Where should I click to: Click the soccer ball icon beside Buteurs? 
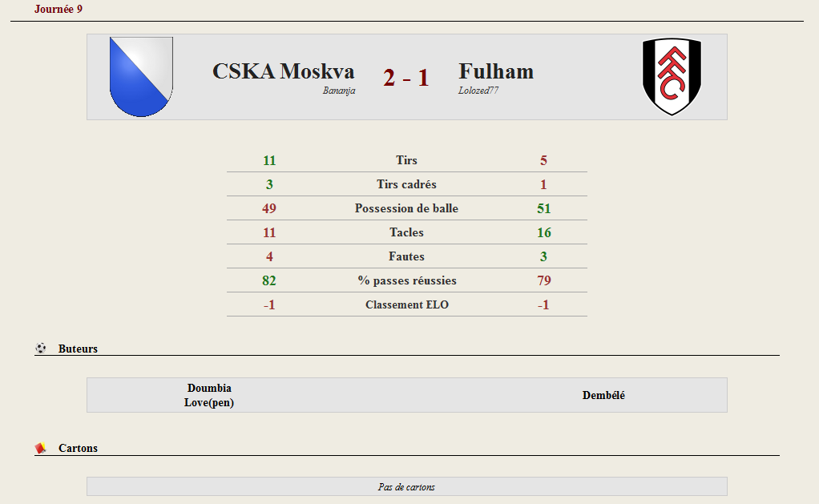pyautogui.click(x=41, y=348)
